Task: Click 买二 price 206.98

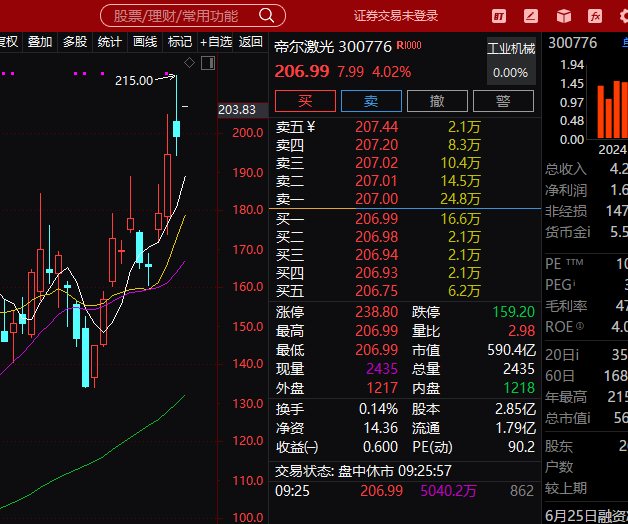Action: tap(376, 237)
